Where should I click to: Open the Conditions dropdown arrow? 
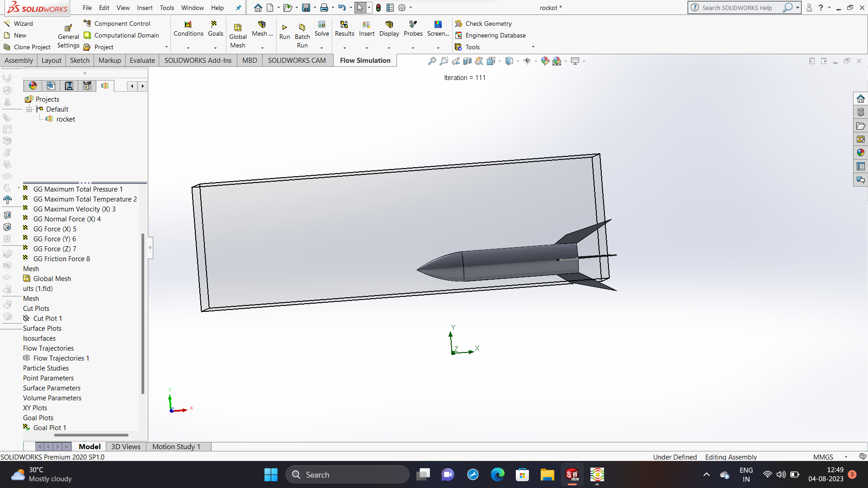(x=188, y=48)
